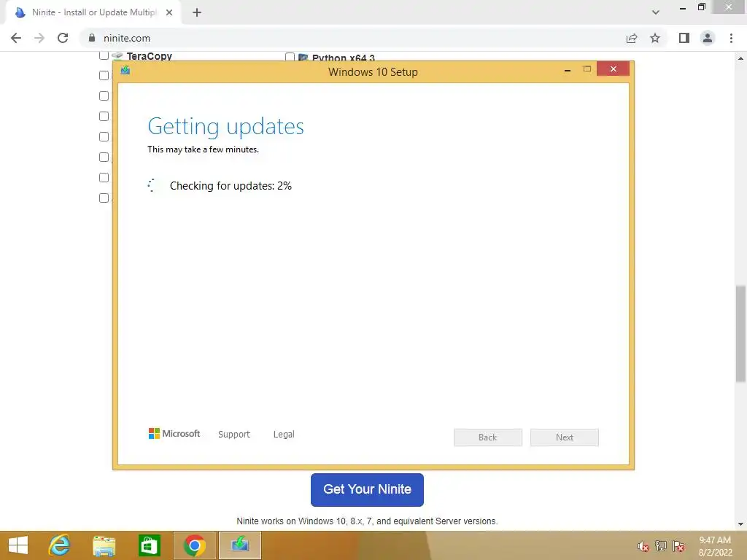Open Chrome three-dot menu
The width and height of the screenshot is (747, 560).
(x=731, y=38)
